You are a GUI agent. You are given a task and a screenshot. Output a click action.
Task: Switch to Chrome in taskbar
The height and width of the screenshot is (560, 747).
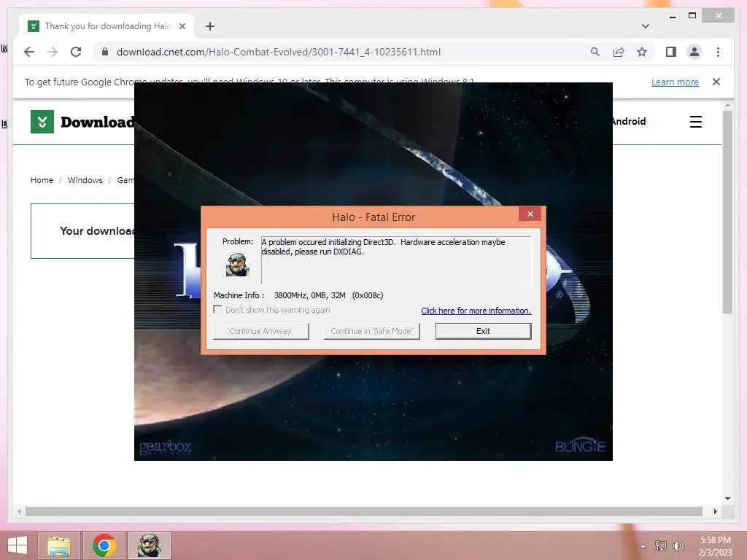tap(104, 545)
